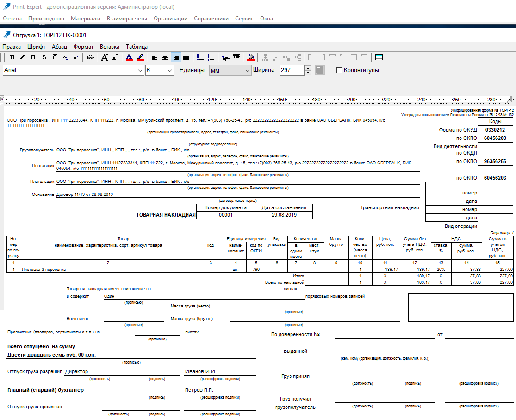Decrease the paragraph indent
Image resolution: width=516 pixels, height=420 pixels.
tap(226, 57)
